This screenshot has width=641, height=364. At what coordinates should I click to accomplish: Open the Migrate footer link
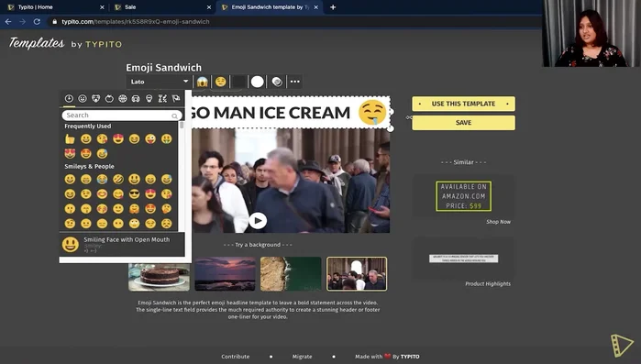point(302,357)
